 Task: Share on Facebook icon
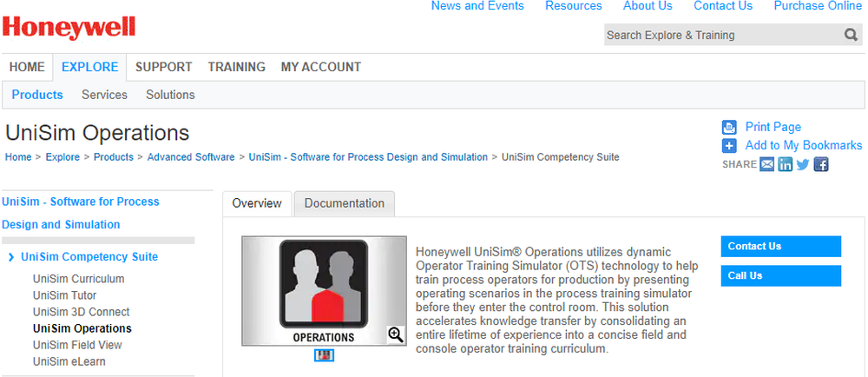pos(821,164)
